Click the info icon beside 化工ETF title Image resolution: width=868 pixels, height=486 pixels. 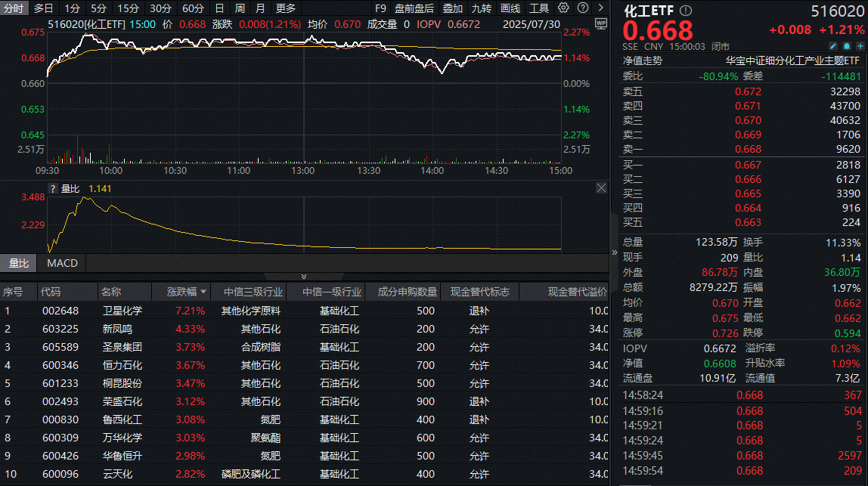(686, 11)
